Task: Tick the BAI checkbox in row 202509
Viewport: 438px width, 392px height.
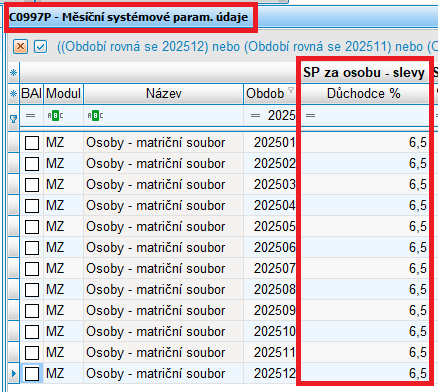Action: point(32,311)
